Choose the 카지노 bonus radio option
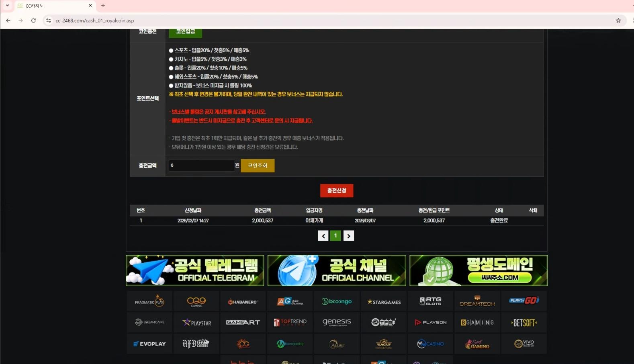Viewport: 634px width, 364px height. point(171,59)
